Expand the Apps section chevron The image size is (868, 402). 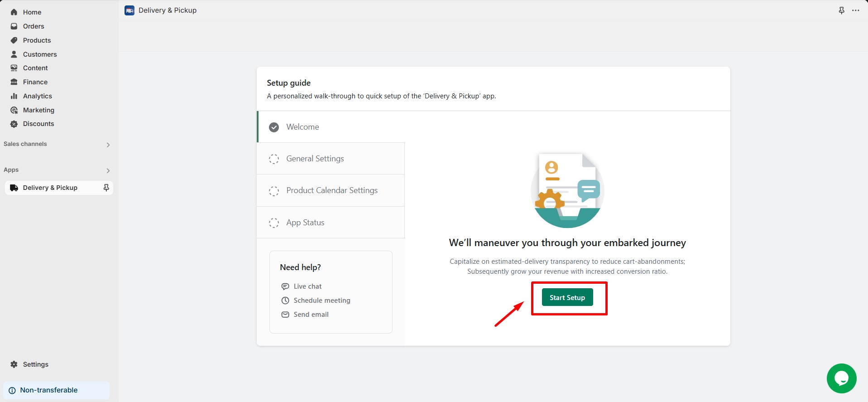(x=108, y=171)
